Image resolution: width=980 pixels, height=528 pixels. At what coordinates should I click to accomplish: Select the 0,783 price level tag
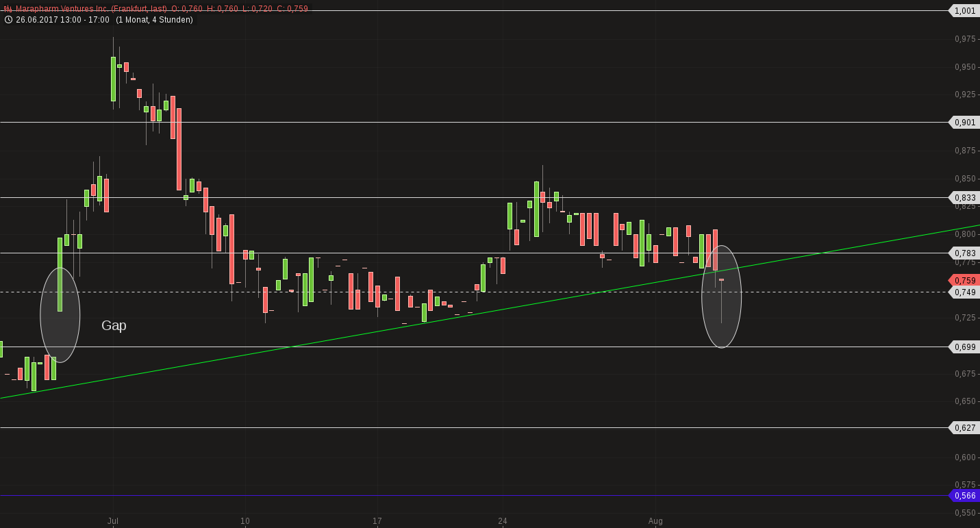[964, 253]
